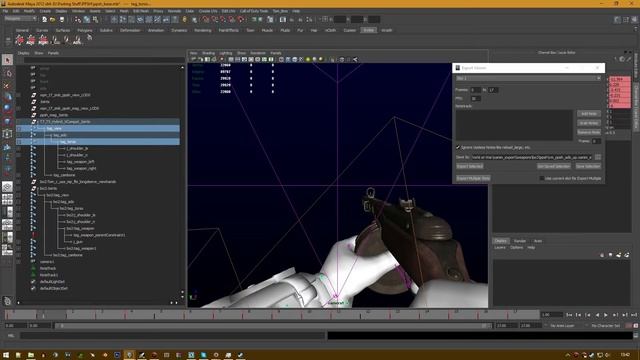Toggle Snap to grids magnet

coord(205,19)
